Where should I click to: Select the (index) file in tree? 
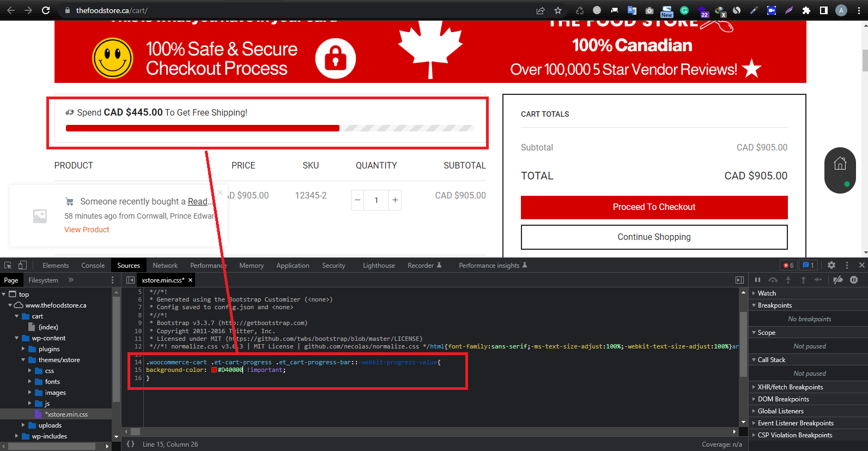click(x=48, y=327)
